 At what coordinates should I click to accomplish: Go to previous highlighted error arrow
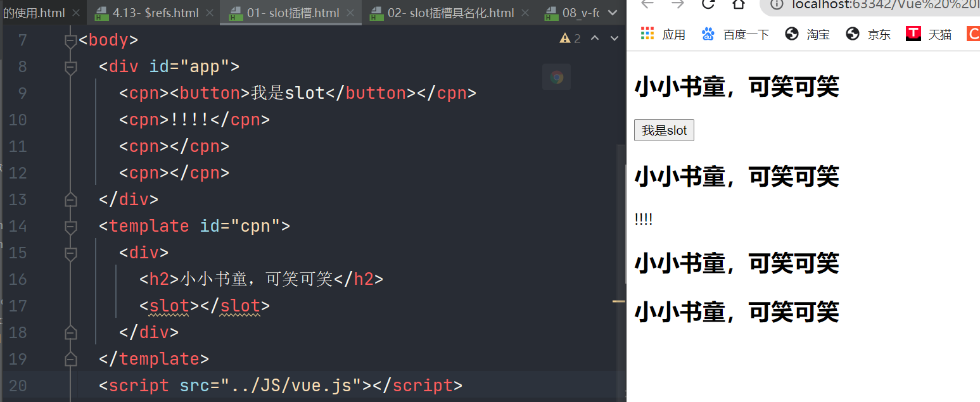(x=595, y=39)
